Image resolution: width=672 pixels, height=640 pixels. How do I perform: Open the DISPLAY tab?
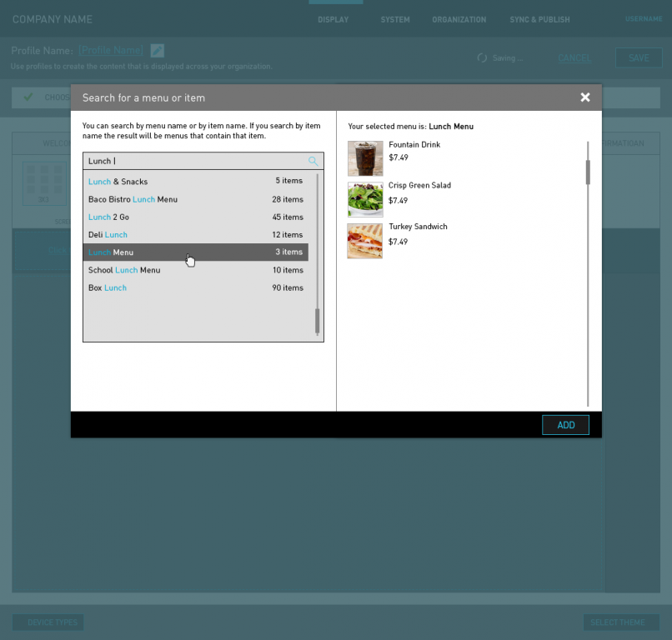point(333,20)
